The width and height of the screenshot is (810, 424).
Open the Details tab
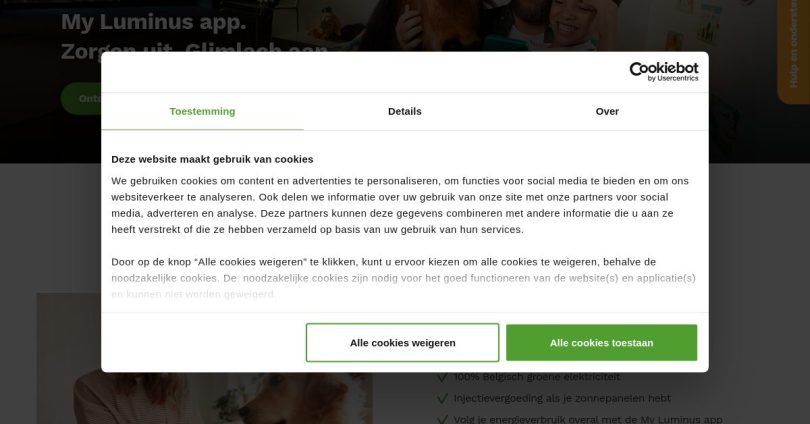coord(404,112)
